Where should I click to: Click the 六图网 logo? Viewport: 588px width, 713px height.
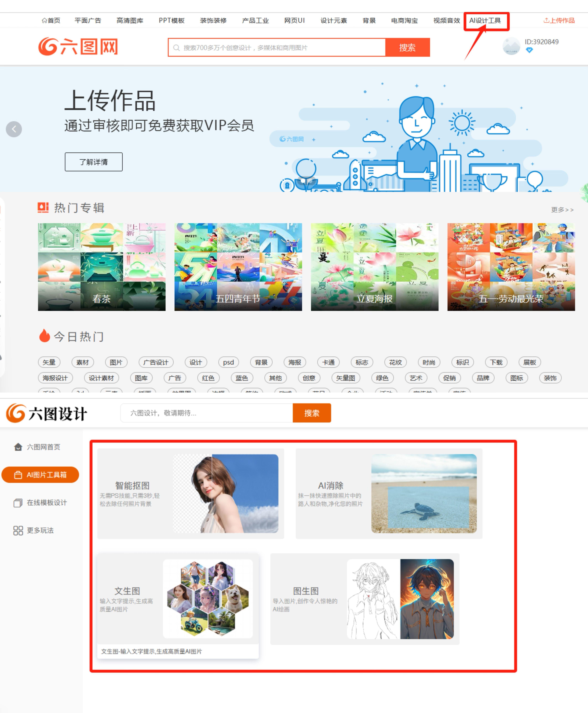coord(78,46)
